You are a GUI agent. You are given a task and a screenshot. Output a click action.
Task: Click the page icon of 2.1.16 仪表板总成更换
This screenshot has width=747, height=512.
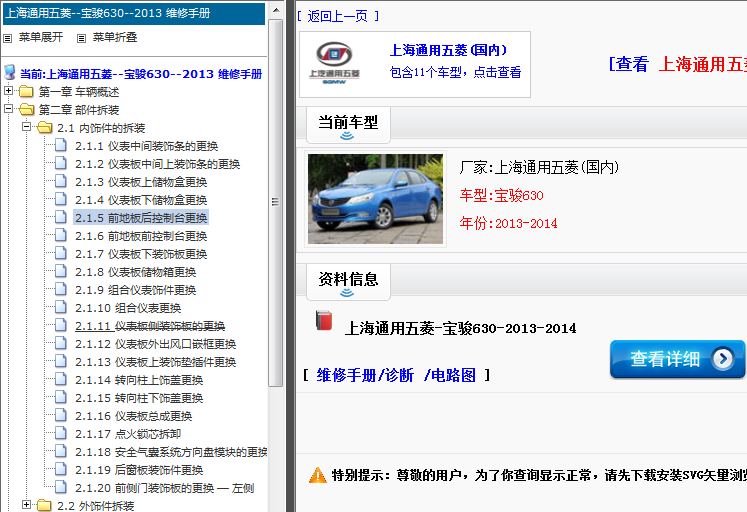61,415
